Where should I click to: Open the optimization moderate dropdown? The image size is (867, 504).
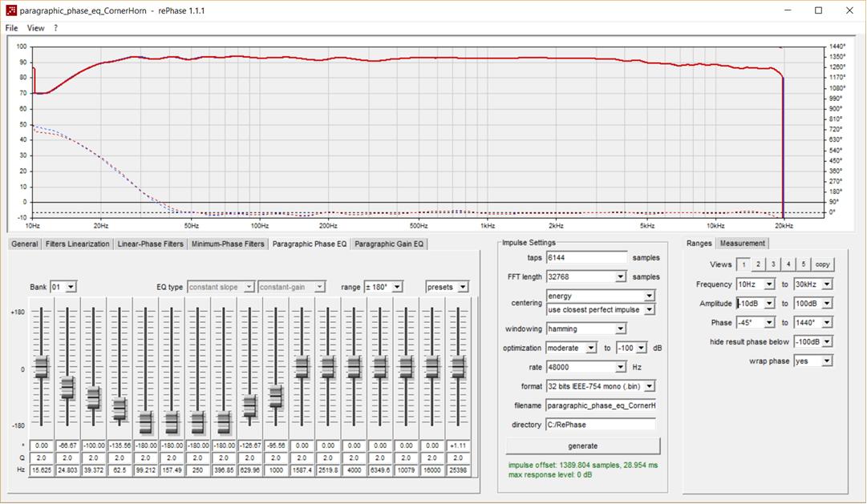591,348
